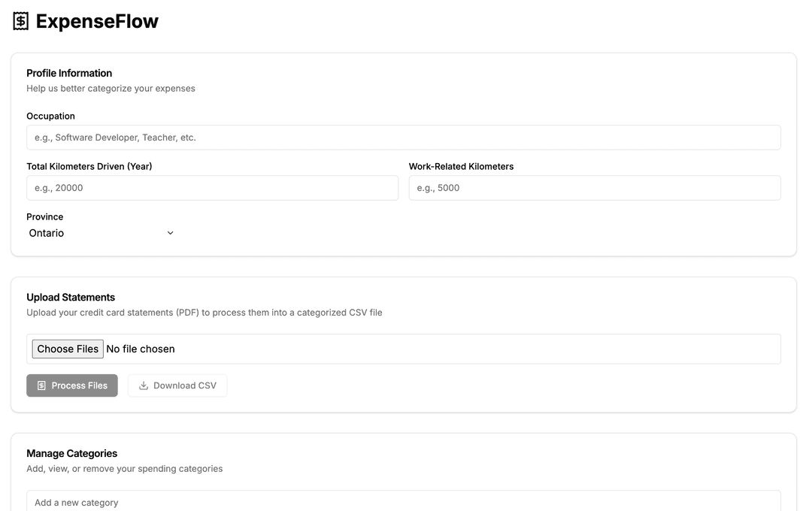Click the Work-Related Kilometers field
Viewport: 812px width, 511px height.
point(595,188)
